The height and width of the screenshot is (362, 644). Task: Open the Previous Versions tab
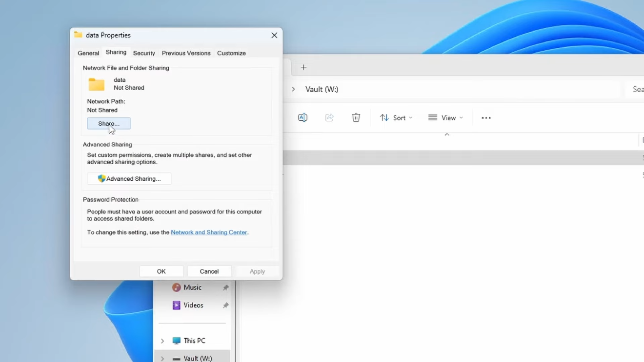tap(186, 53)
